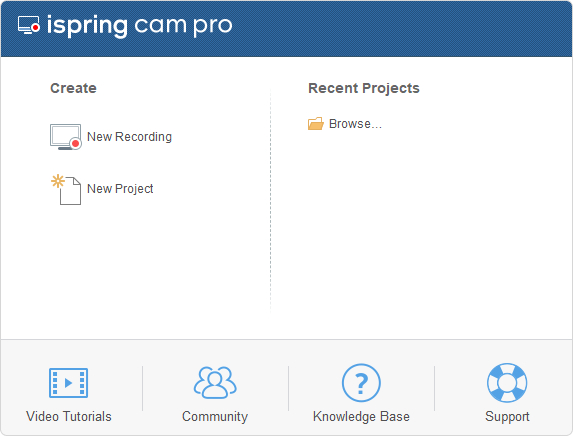Open the Browse... link for recent projects
This screenshot has height=436, width=573.
[355, 124]
